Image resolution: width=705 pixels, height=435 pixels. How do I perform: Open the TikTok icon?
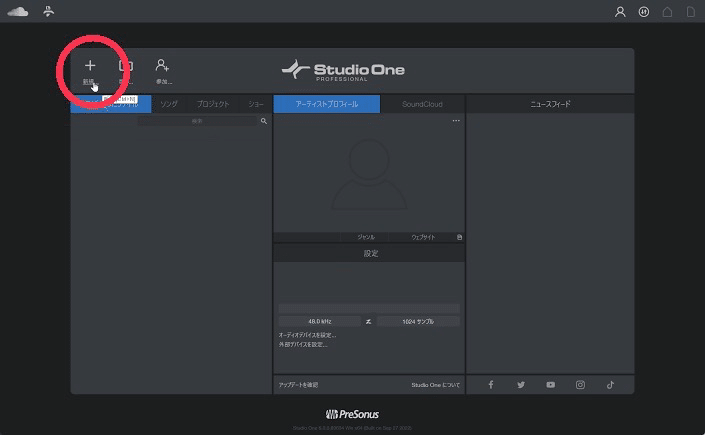click(x=610, y=385)
